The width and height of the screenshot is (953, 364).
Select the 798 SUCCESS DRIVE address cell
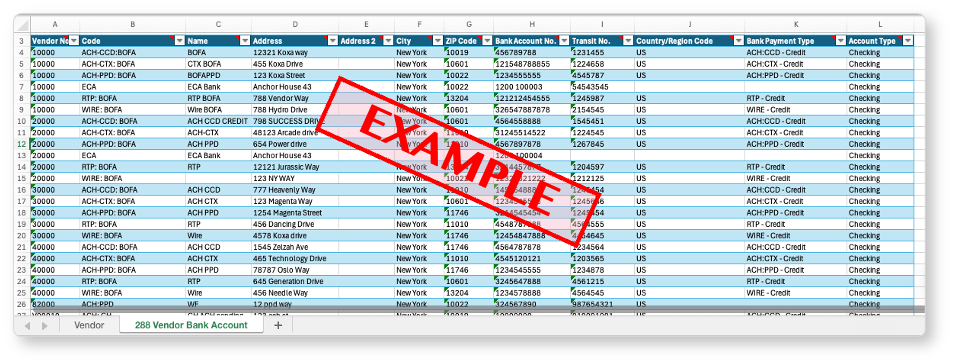tap(295, 121)
